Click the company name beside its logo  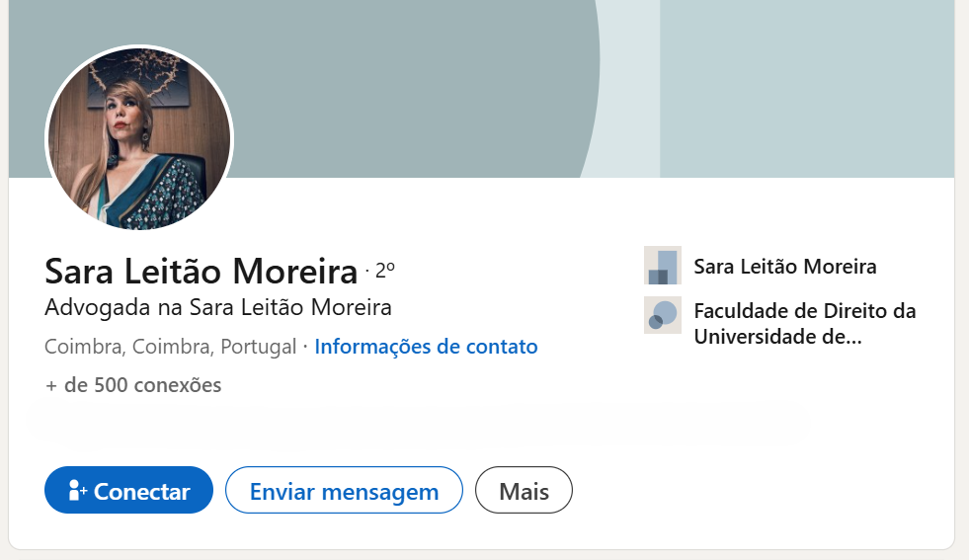[785, 267]
